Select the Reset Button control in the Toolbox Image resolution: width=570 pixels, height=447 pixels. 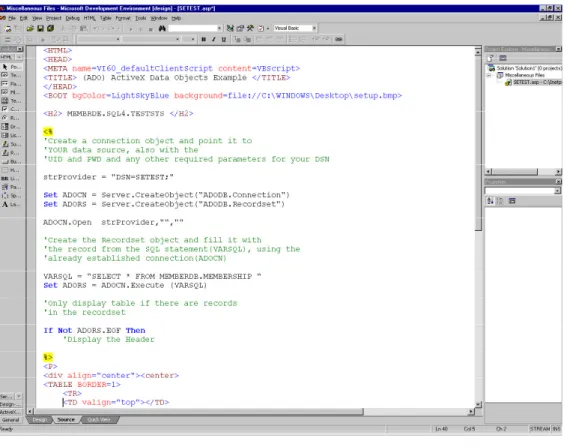click(12, 153)
